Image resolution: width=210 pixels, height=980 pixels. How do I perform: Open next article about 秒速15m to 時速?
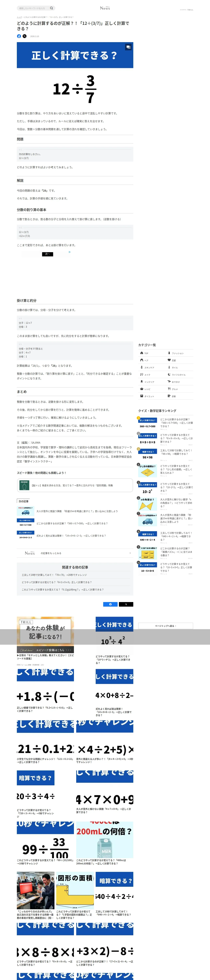pos(75,511)
